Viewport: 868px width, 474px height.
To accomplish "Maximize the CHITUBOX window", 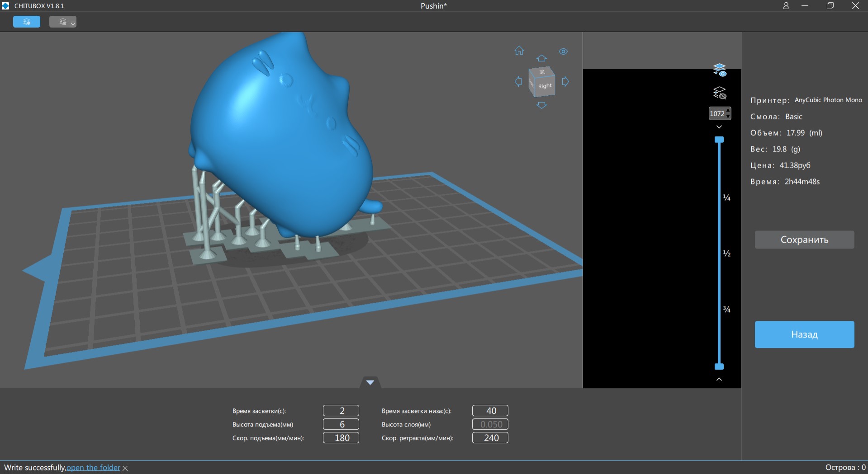I will click(x=830, y=6).
